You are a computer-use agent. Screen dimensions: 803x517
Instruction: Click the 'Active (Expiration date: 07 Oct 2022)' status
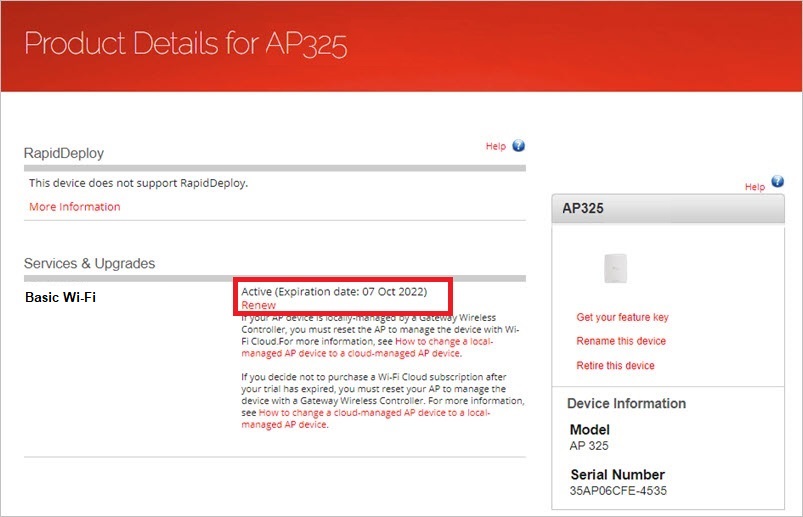tap(334, 292)
